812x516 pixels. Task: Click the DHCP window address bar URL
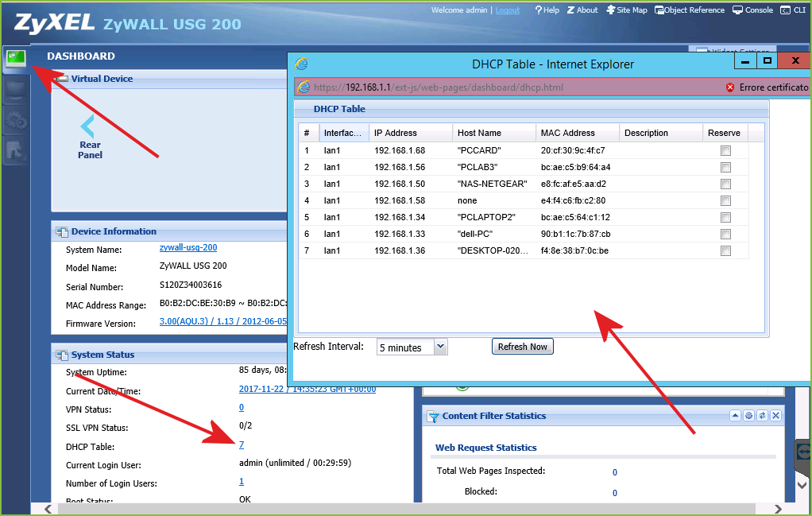tap(438, 87)
